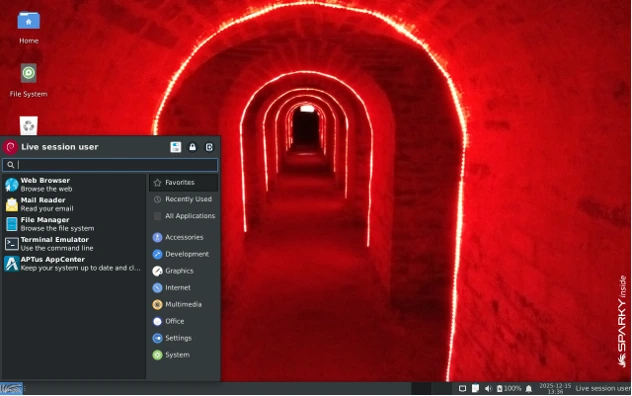Launch APTus AppCenter from favorites
The height and width of the screenshot is (396, 632).
[x=74, y=264]
